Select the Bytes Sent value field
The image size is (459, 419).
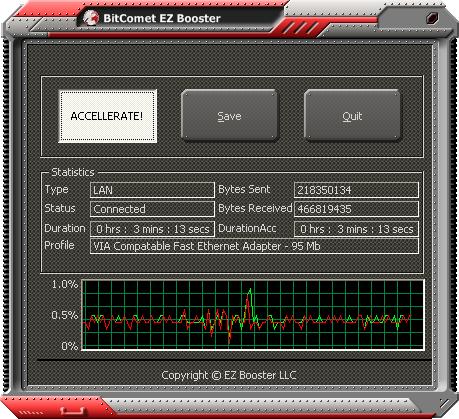pyautogui.click(x=356, y=190)
